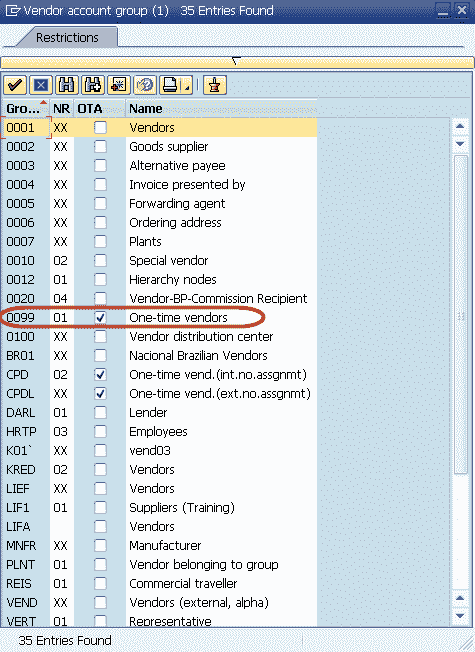
Task: Open the Print icon dropdown arrow
Action: point(188,87)
